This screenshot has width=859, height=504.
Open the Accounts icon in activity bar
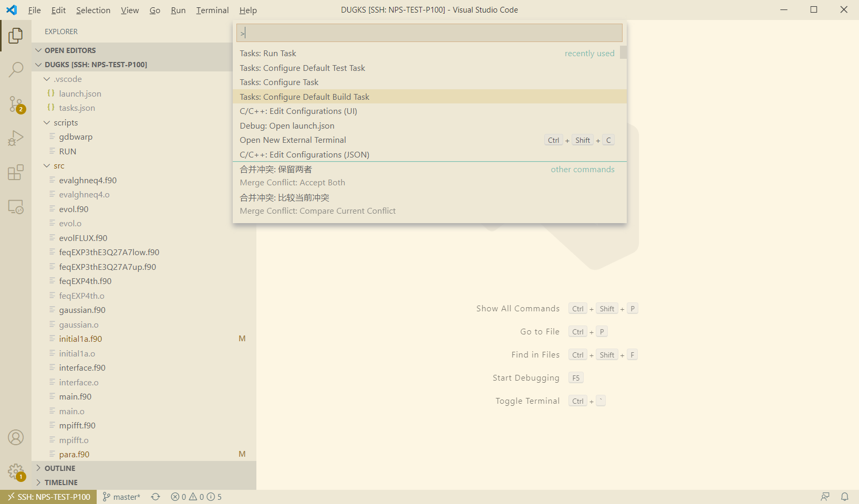click(16, 437)
